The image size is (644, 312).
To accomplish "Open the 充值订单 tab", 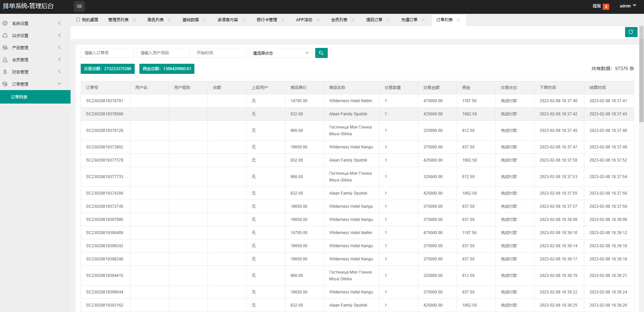I will [409, 20].
